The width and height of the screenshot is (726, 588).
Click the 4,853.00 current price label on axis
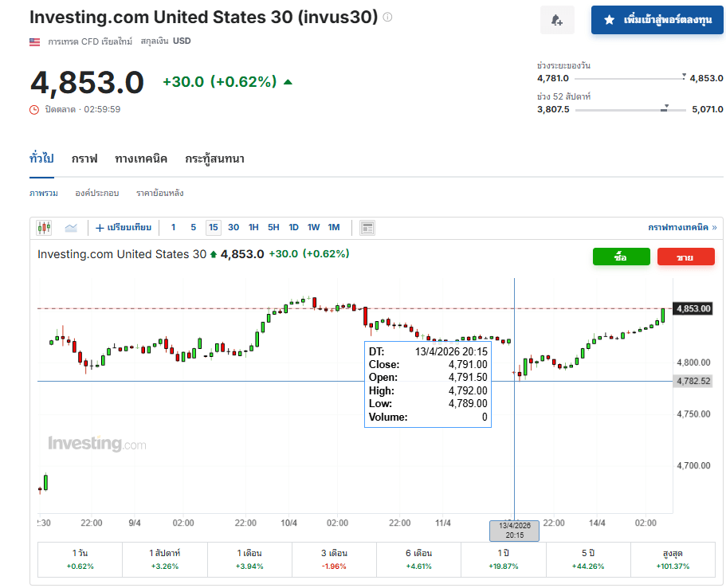click(693, 309)
